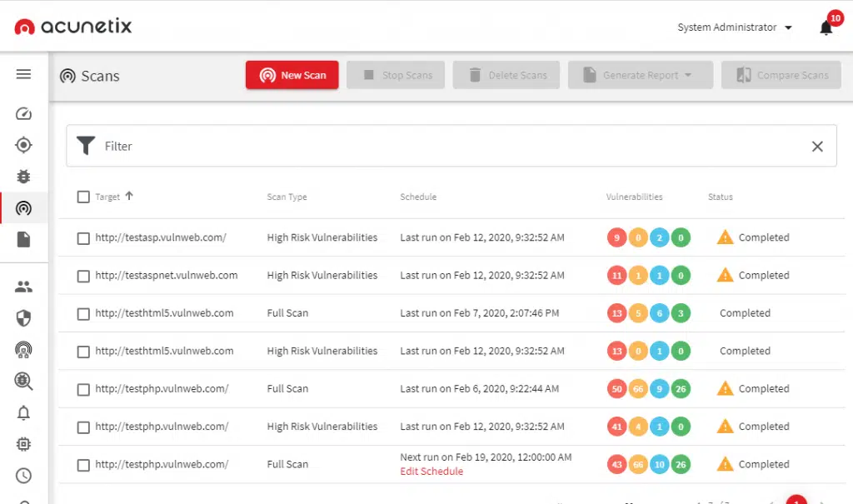Expand the System Administrator dropdown

point(735,27)
